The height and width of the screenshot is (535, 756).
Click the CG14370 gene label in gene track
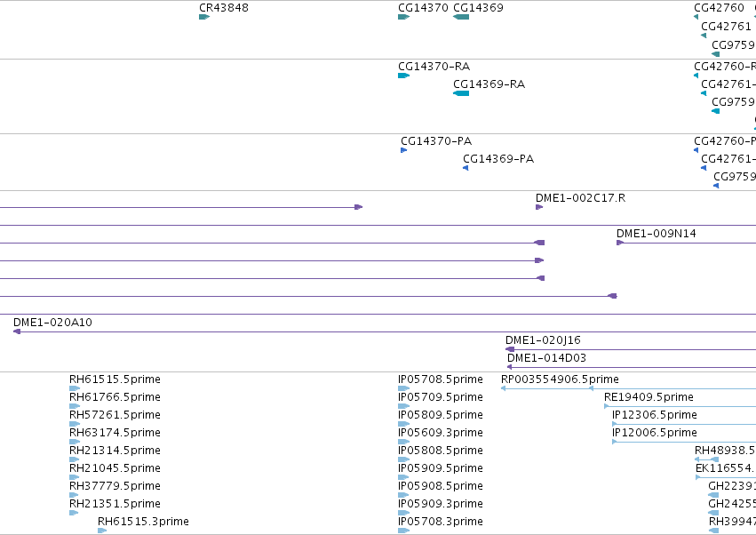tap(423, 8)
